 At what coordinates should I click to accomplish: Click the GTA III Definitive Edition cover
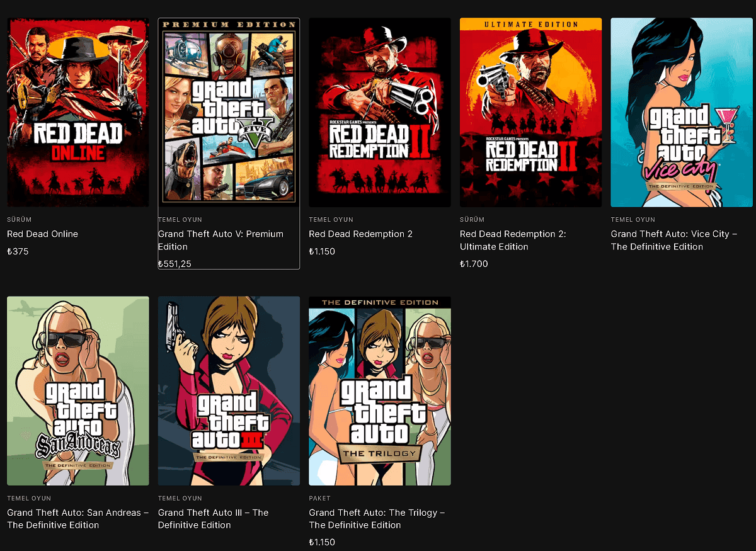(x=229, y=390)
